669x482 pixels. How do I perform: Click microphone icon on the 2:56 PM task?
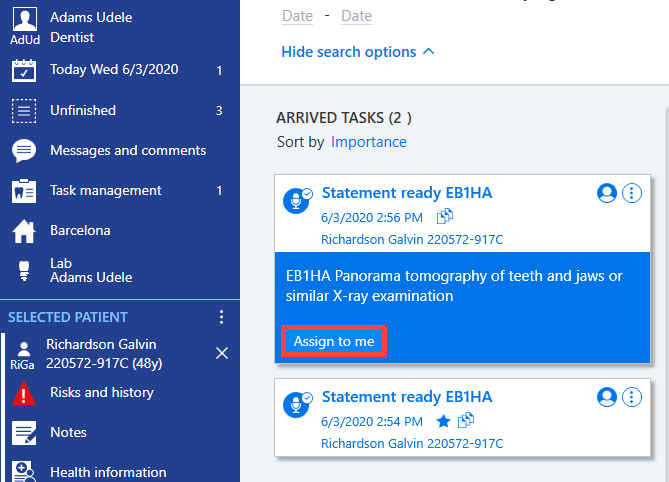pyautogui.click(x=297, y=200)
